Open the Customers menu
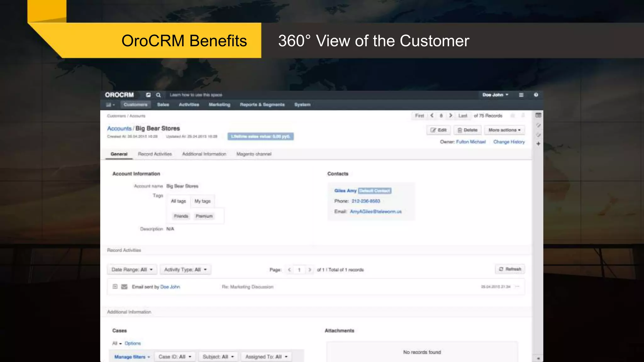 [136, 105]
